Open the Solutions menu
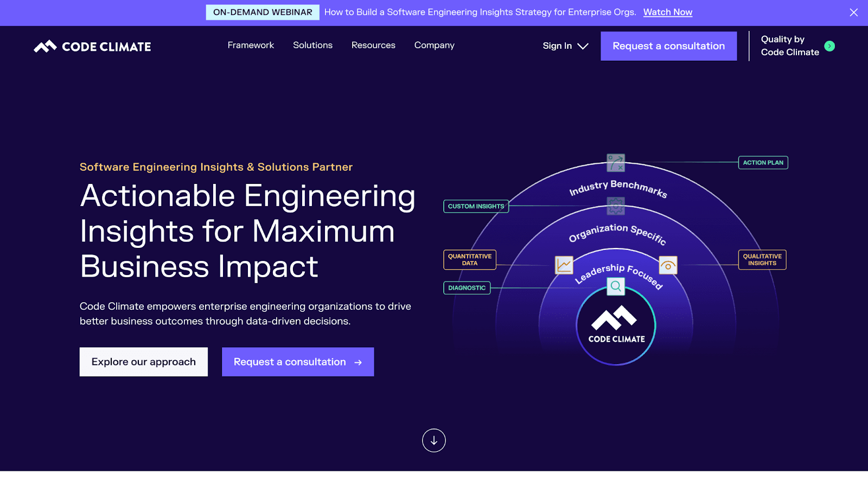 (x=312, y=46)
